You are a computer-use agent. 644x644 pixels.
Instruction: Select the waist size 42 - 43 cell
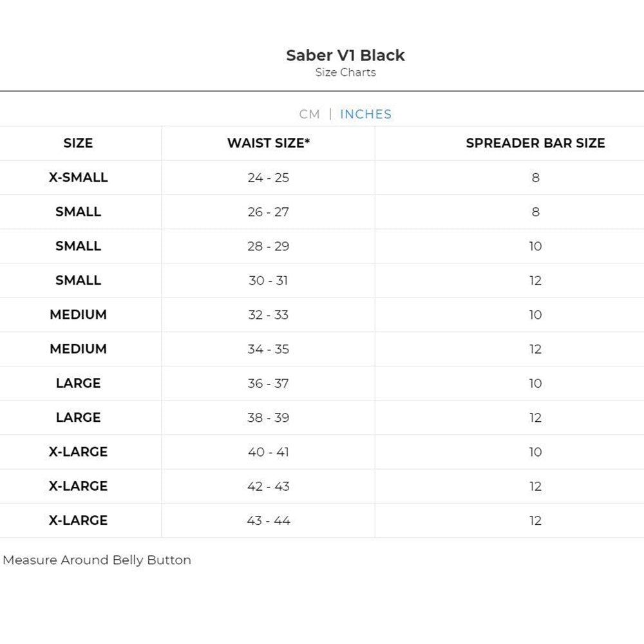[268, 486]
